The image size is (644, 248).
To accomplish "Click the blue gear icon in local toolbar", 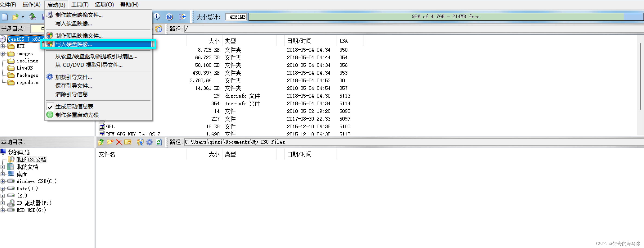I will click(149, 142).
